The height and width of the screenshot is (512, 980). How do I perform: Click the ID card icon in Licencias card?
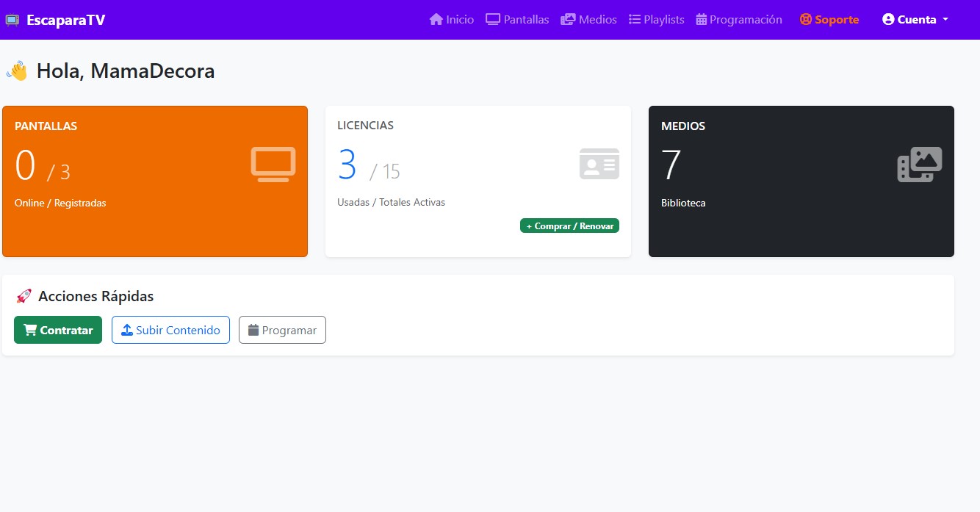click(599, 164)
